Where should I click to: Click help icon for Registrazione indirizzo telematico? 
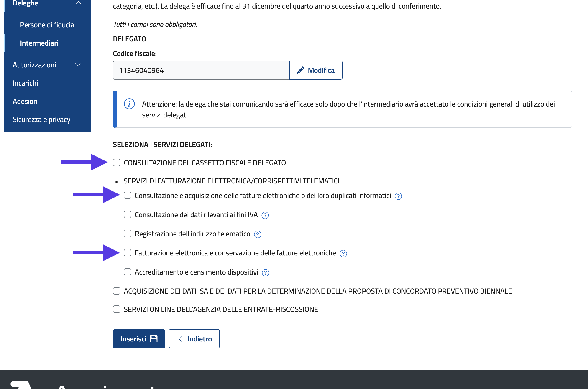point(257,234)
